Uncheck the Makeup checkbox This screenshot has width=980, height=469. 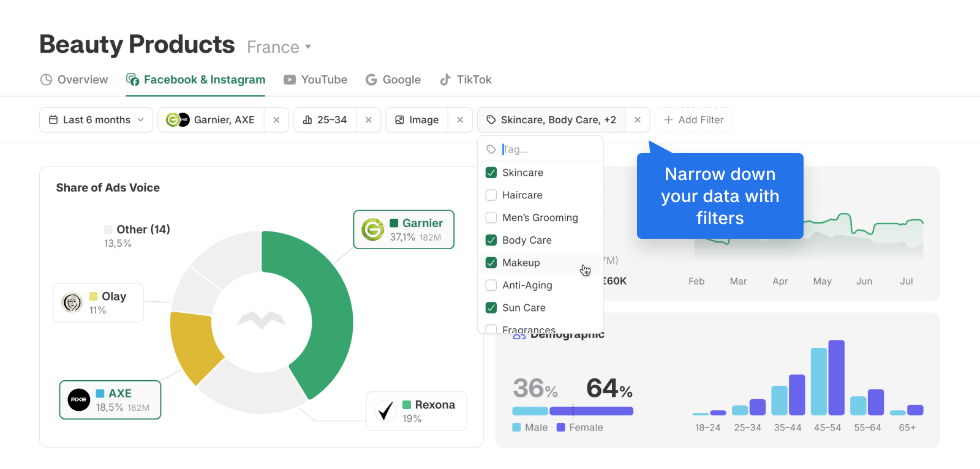click(491, 263)
